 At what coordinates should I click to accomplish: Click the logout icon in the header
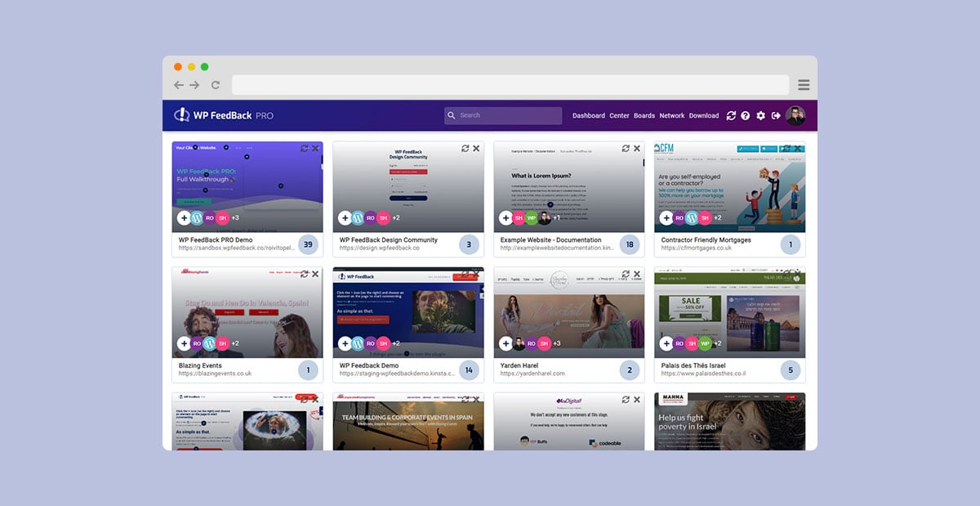pos(776,116)
